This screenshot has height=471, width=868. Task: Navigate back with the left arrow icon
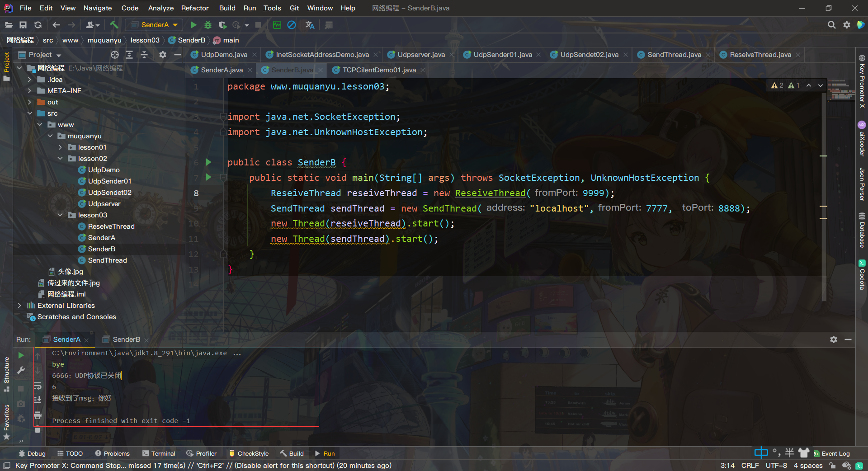(56, 25)
